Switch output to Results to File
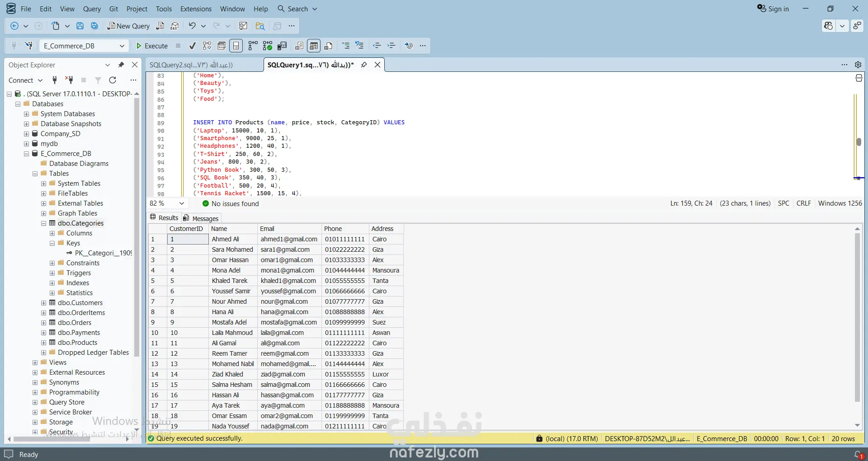 [x=329, y=46]
